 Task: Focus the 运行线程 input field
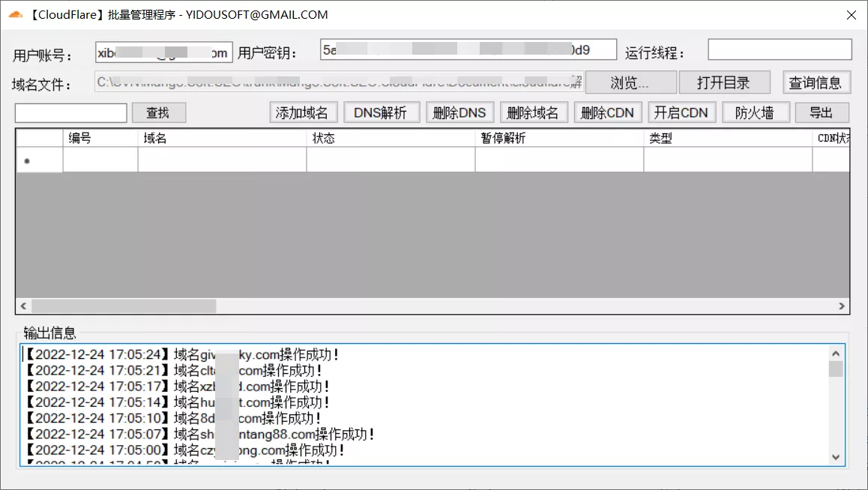tap(780, 49)
